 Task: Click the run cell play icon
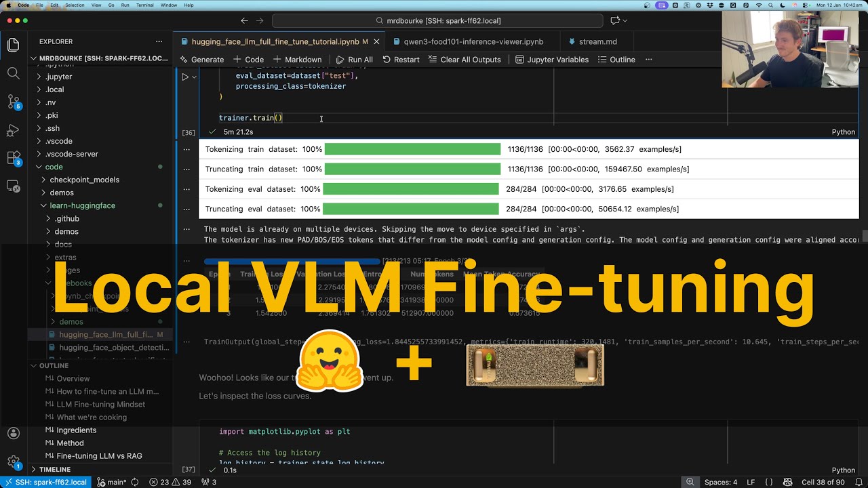click(x=184, y=77)
